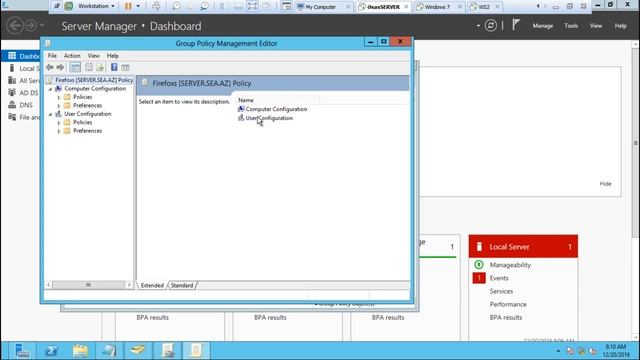The image size is (640, 360).
Task: Expand Preferences under User Configuration
Action: (x=59, y=131)
